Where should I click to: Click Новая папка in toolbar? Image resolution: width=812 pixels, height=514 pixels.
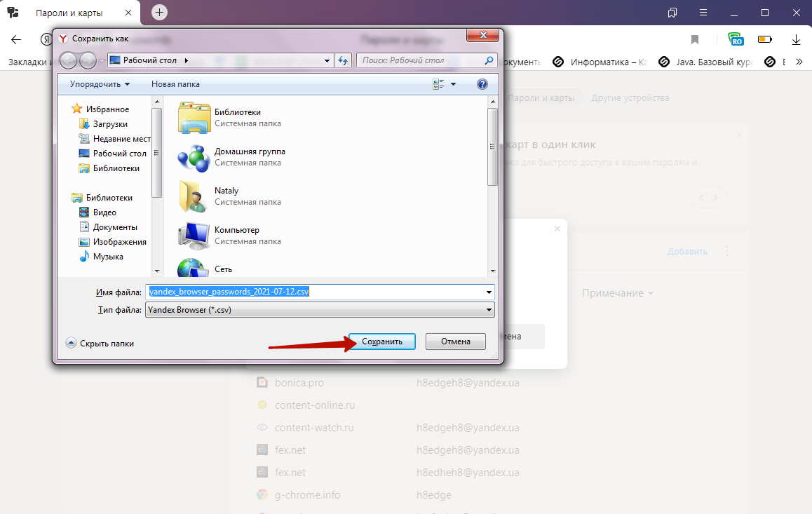click(175, 84)
